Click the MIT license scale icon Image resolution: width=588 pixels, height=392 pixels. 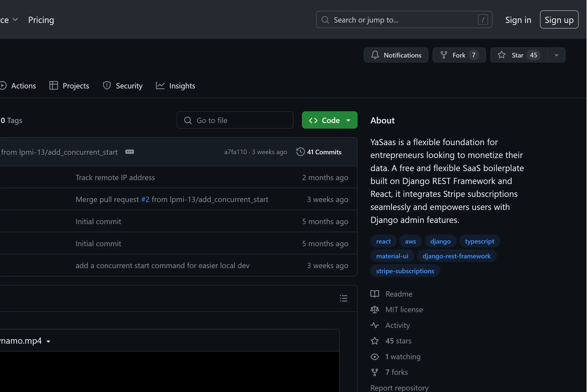coord(375,310)
